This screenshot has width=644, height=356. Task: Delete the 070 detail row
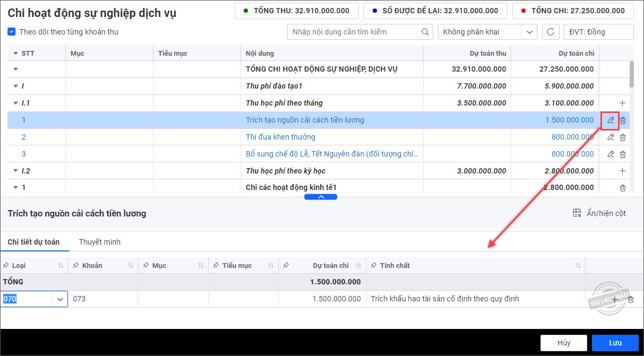pyautogui.click(x=631, y=299)
